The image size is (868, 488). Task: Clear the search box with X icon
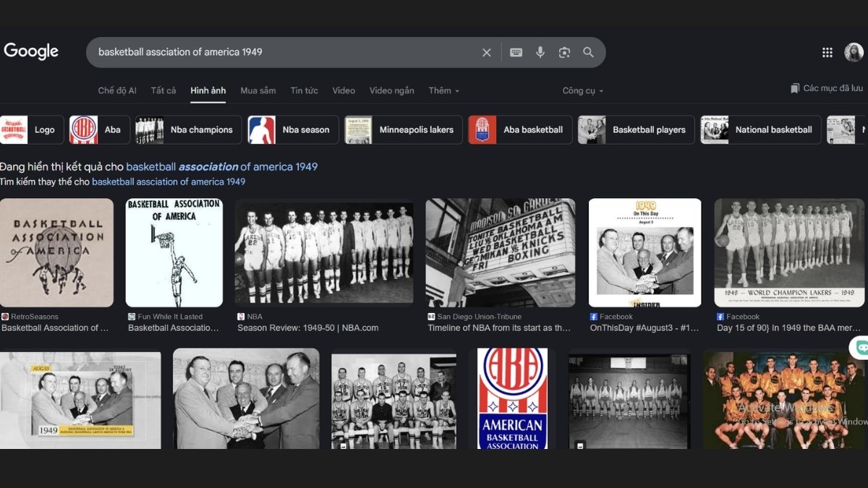coord(486,53)
